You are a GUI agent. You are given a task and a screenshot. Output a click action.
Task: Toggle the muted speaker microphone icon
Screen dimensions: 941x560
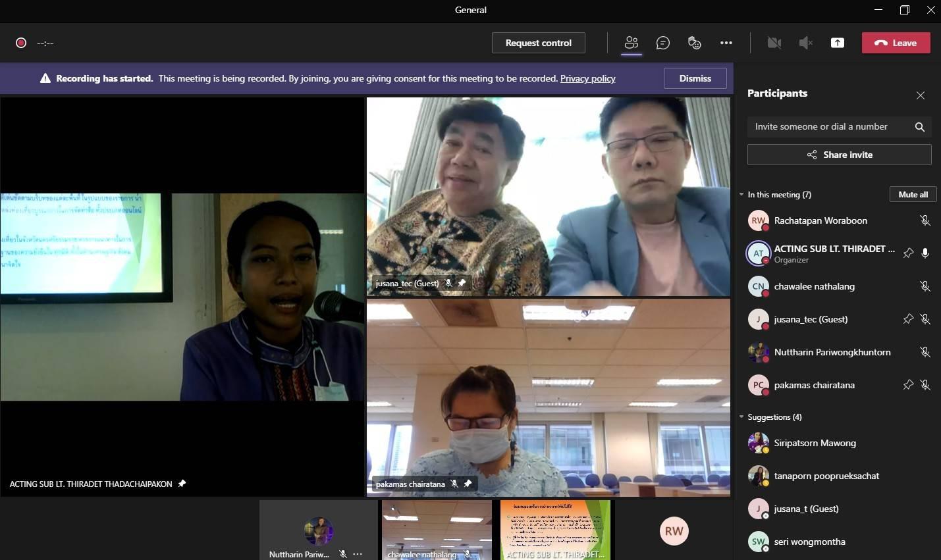click(x=806, y=43)
